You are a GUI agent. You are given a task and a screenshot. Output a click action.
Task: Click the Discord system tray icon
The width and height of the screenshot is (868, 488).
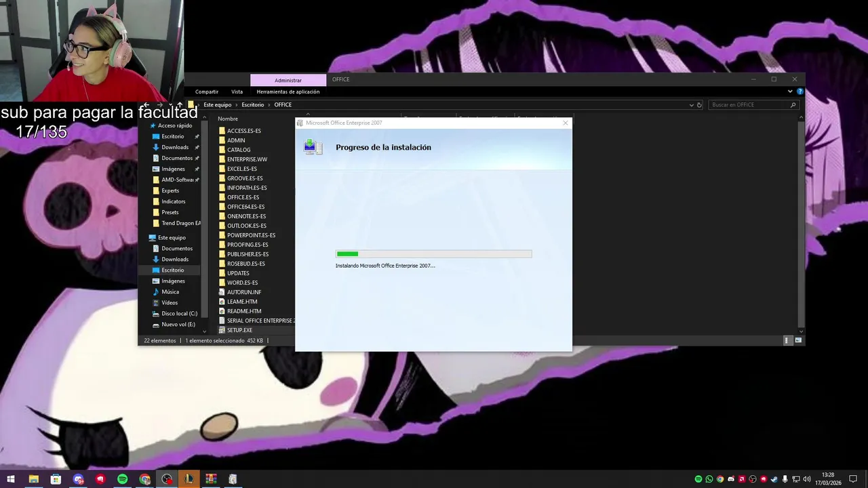pos(731,479)
